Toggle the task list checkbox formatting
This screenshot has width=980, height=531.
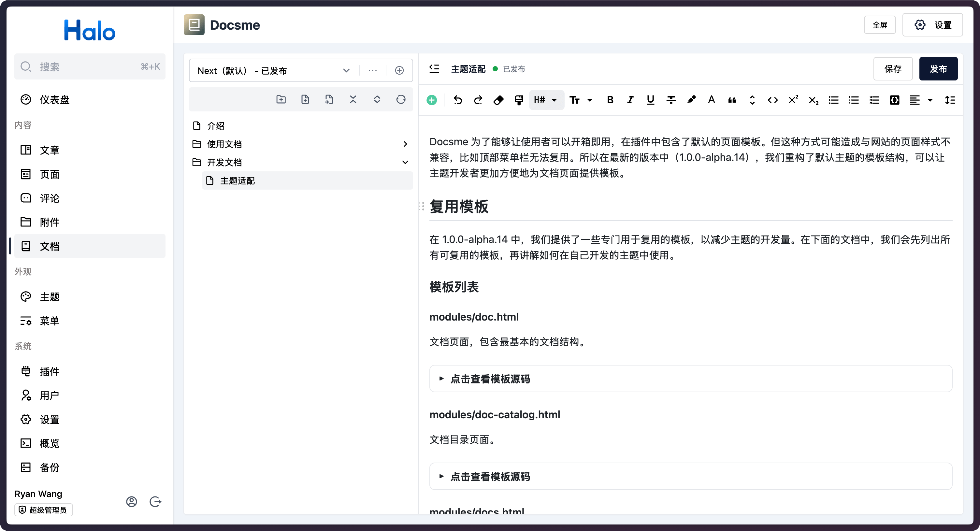tap(874, 100)
